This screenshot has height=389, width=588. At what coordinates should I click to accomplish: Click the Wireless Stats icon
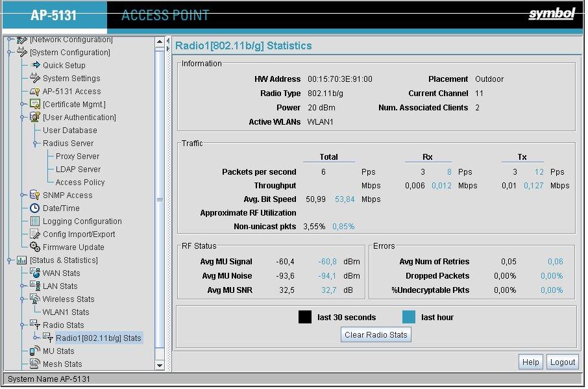click(x=35, y=299)
